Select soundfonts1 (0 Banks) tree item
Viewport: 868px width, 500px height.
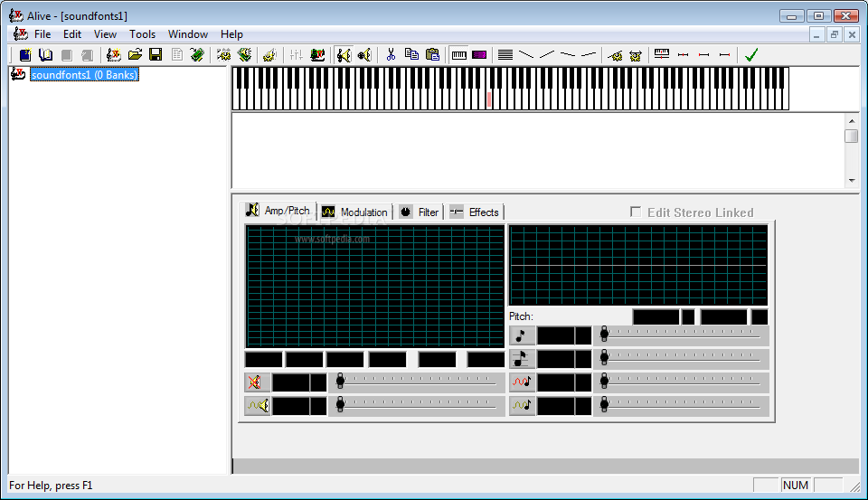click(84, 75)
